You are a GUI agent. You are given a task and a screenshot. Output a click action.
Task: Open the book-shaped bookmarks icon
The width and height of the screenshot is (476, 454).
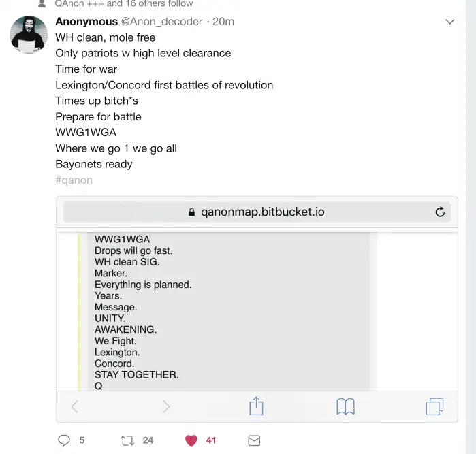coord(345,406)
